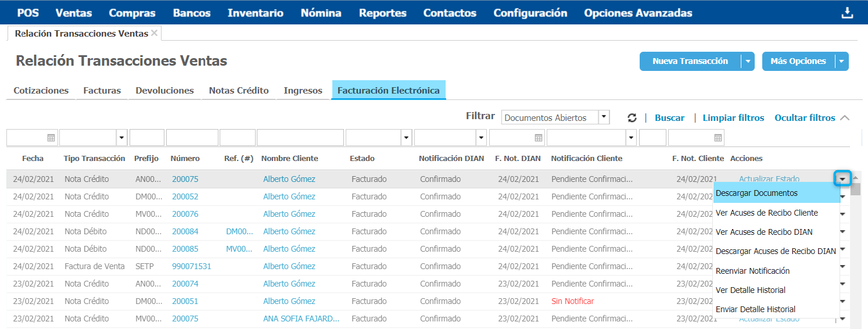Open the Tipo Transacción filter dropdown
This screenshot has width=868, height=329.
click(x=121, y=138)
